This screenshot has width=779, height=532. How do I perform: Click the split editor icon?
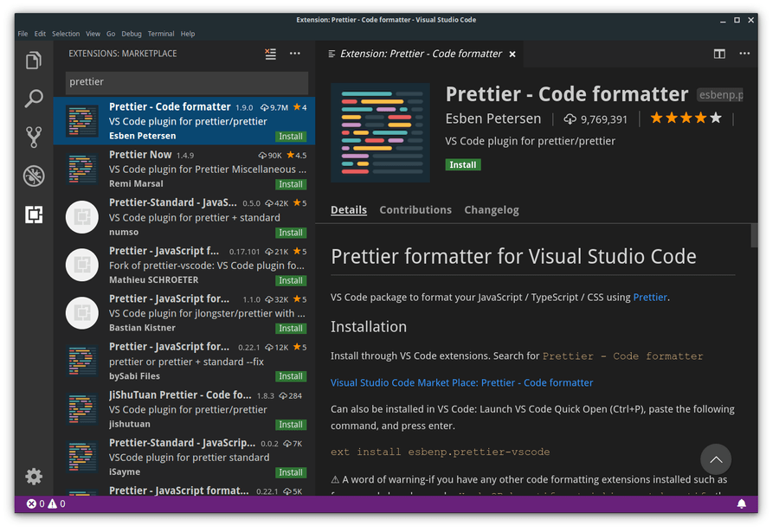click(x=719, y=54)
